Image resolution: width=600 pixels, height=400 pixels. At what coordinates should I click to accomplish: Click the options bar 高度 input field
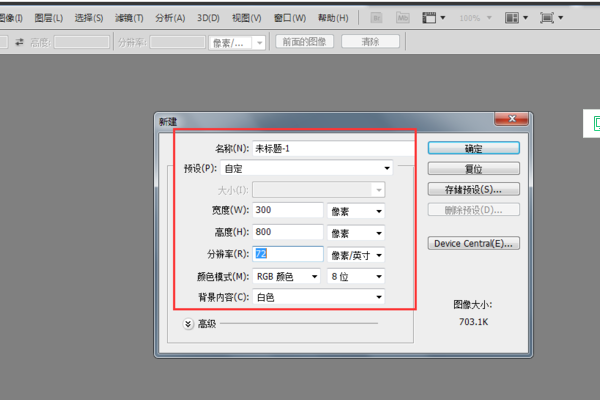coord(82,42)
